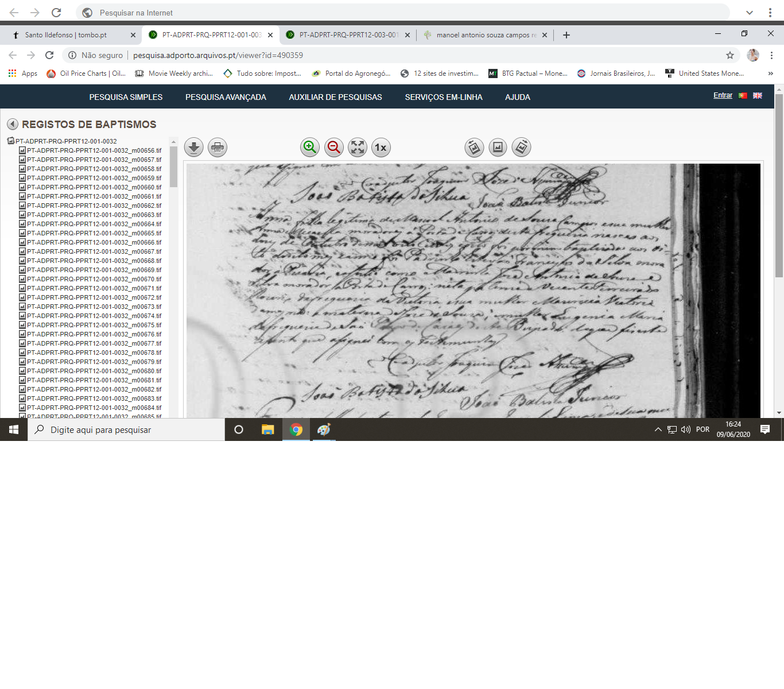Open the Auxiliar de Pesquisas menu

[x=335, y=97]
